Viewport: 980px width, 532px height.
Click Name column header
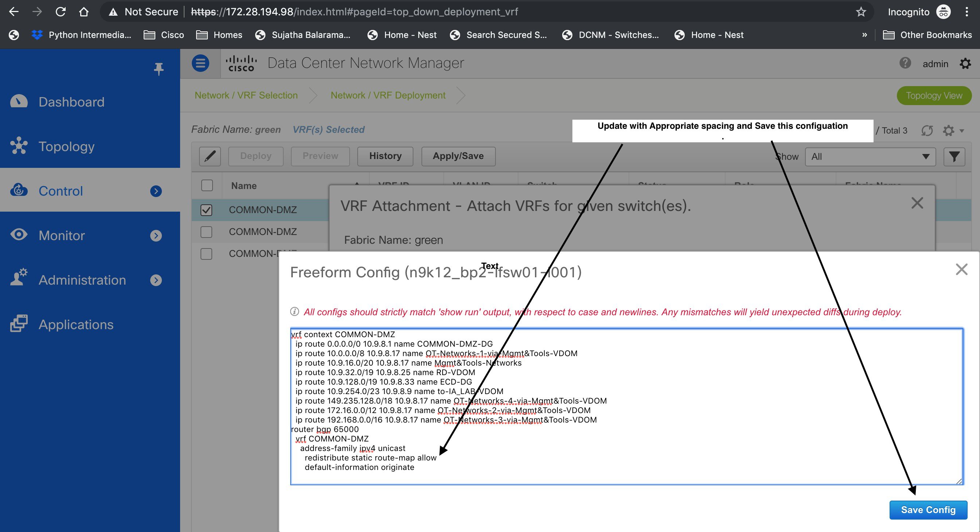tap(244, 185)
